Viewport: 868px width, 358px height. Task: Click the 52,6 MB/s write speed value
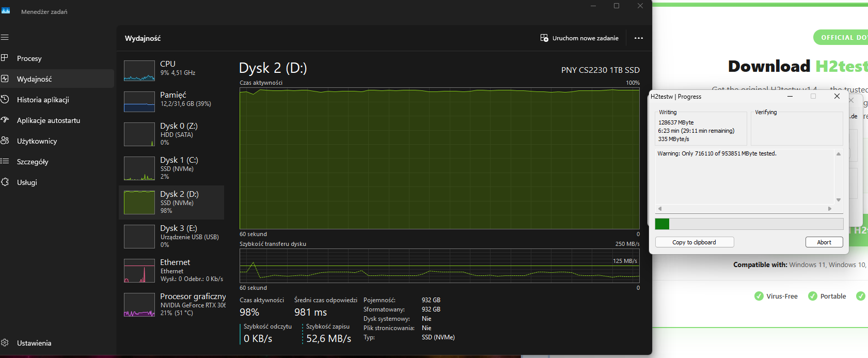[x=328, y=338]
